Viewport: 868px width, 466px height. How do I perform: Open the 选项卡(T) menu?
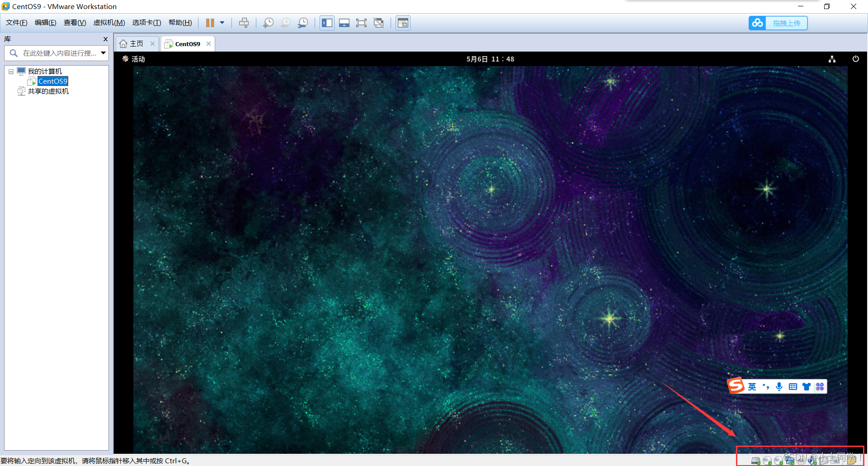point(146,23)
